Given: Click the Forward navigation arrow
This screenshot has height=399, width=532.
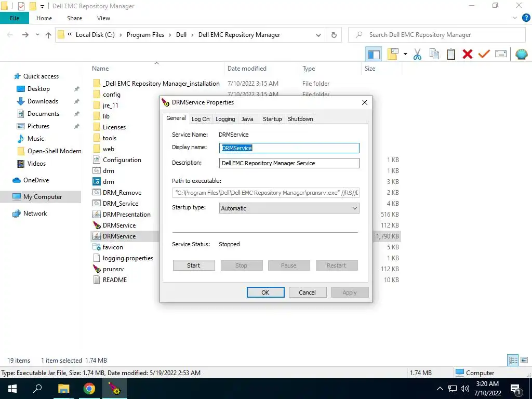Looking at the screenshot, I should point(25,35).
